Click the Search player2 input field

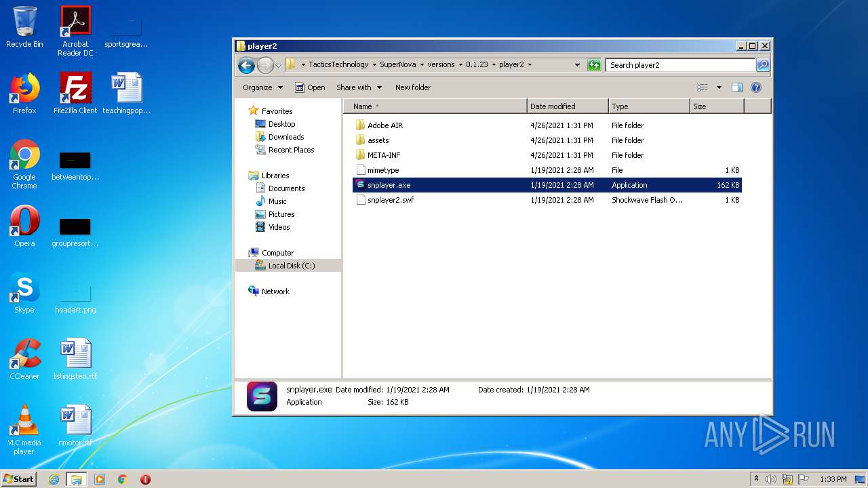coord(680,65)
